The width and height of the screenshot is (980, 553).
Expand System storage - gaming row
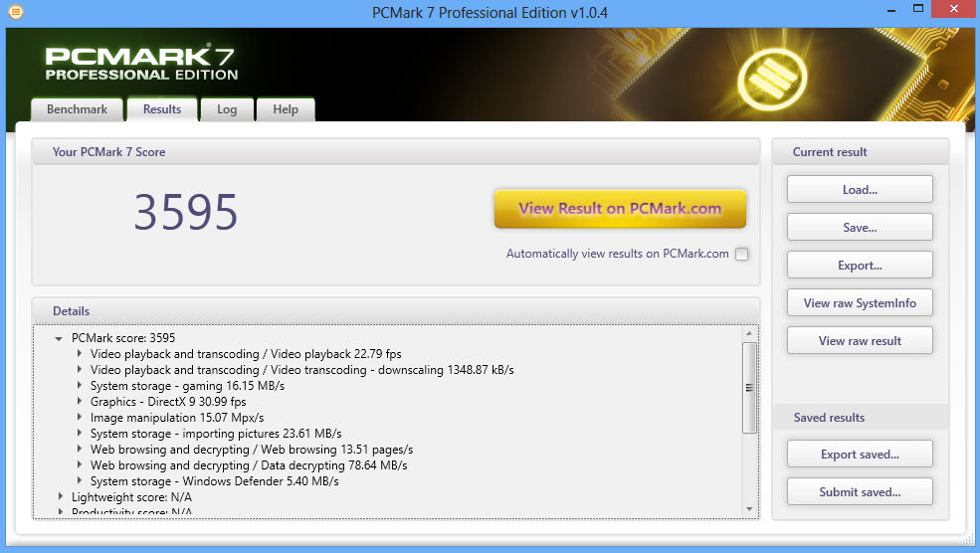coord(80,386)
